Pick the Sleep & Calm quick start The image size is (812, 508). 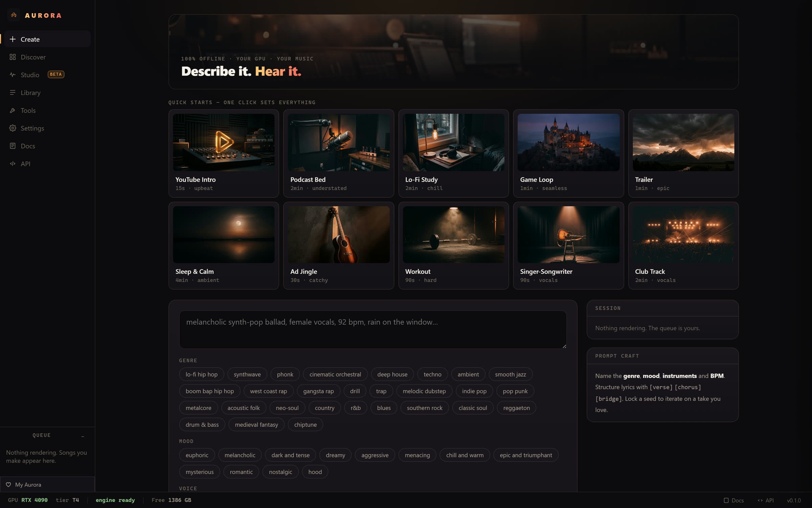pos(224,246)
